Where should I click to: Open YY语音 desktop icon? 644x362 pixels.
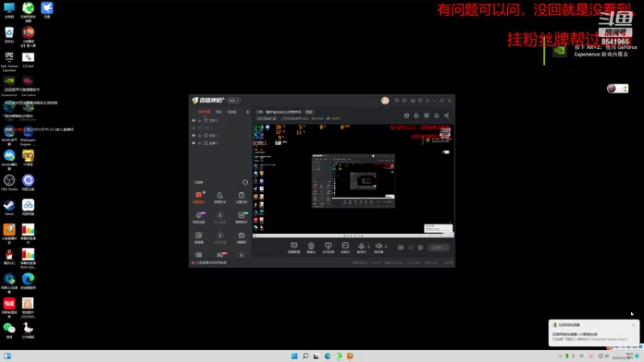click(28, 158)
